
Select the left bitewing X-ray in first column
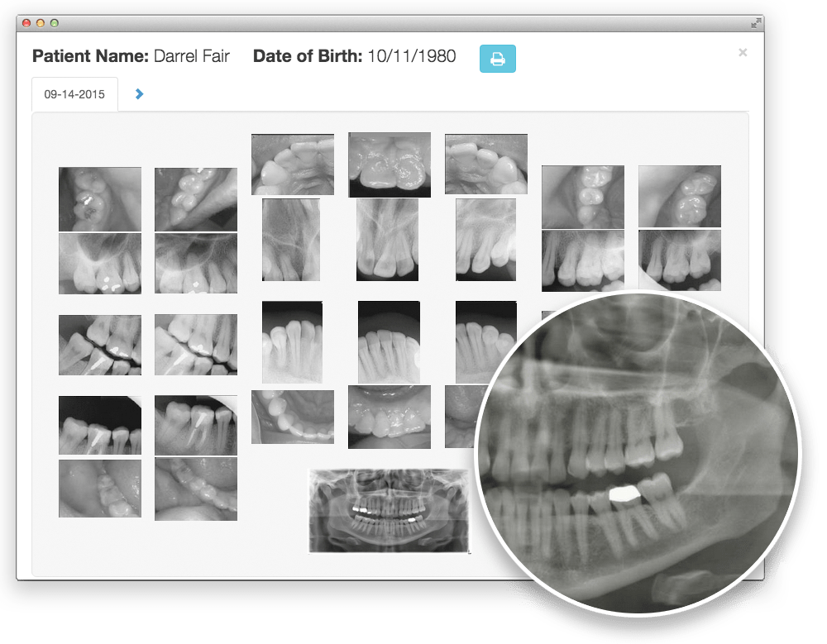click(x=100, y=345)
